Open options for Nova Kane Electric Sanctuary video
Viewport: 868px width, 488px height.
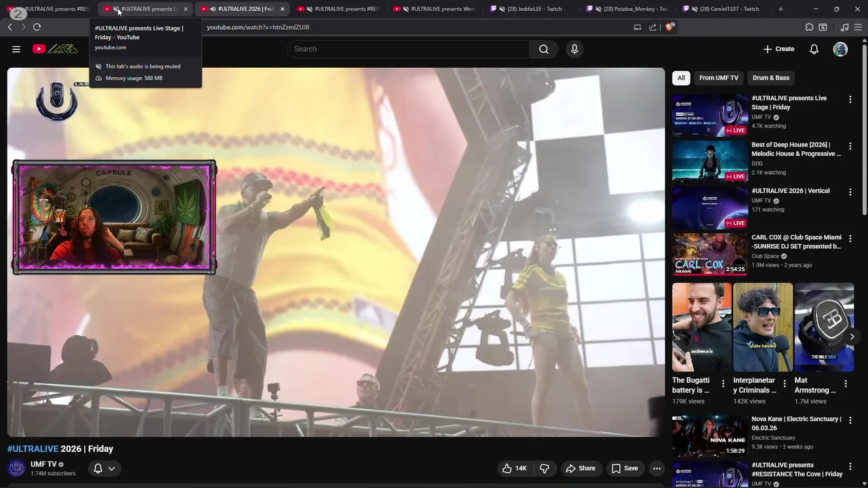(850, 420)
